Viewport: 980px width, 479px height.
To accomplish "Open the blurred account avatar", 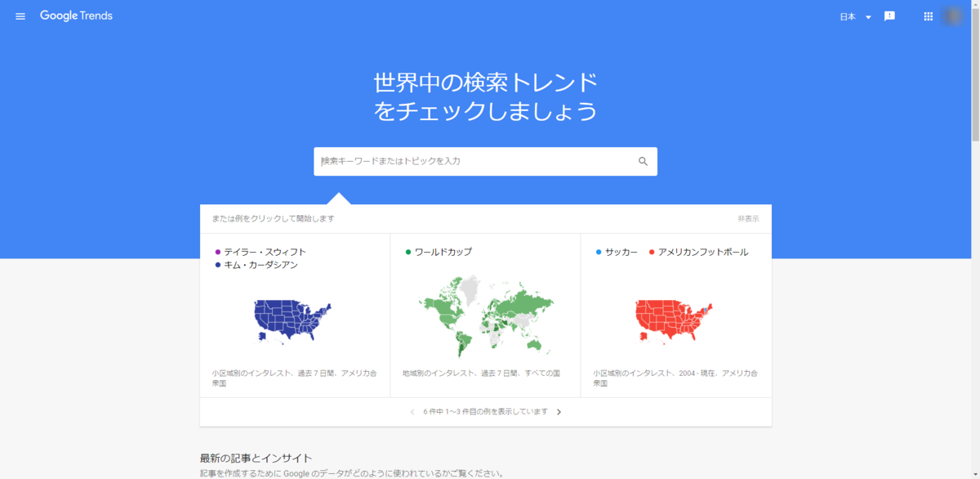I will [x=952, y=16].
